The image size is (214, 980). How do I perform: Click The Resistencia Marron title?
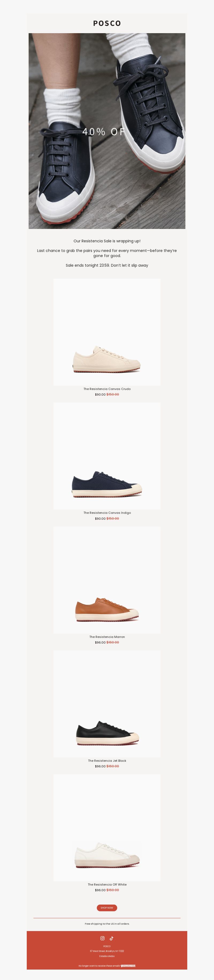[x=107, y=637]
